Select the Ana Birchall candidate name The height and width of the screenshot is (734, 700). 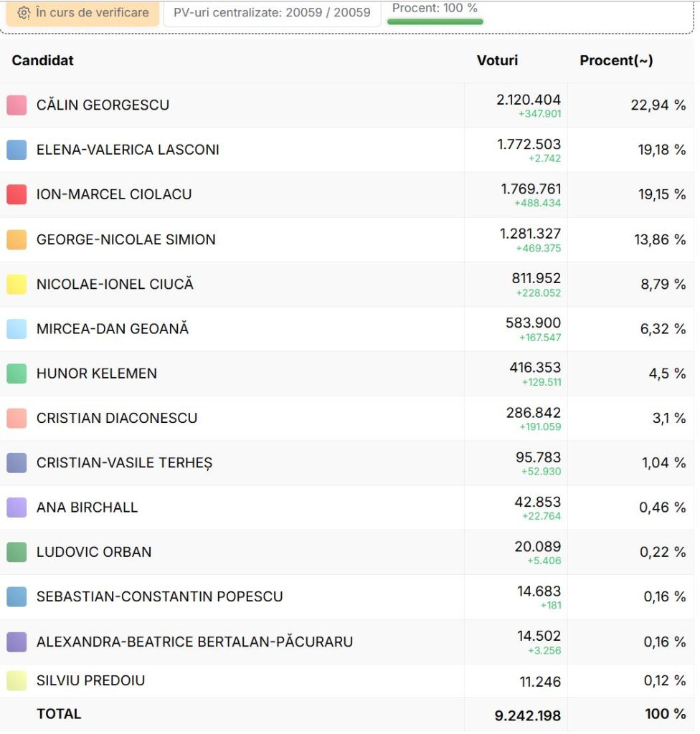(x=87, y=507)
